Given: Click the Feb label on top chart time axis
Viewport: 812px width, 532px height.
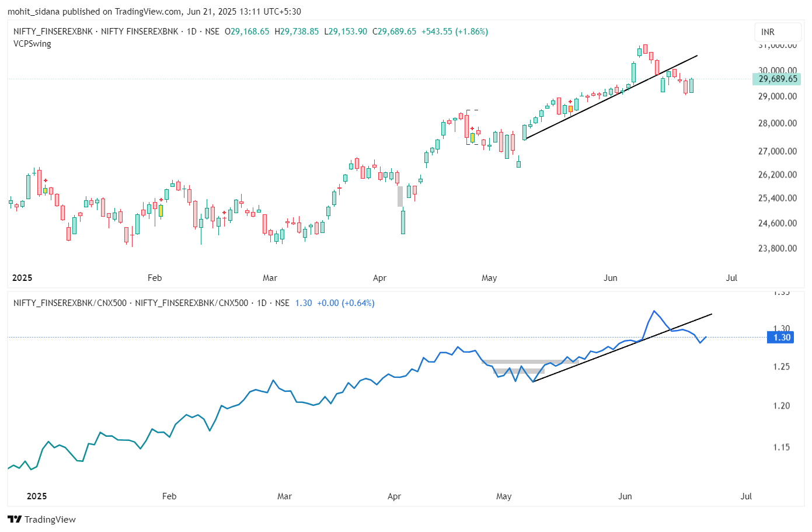Looking at the screenshot, I should (x=155, y=278).
